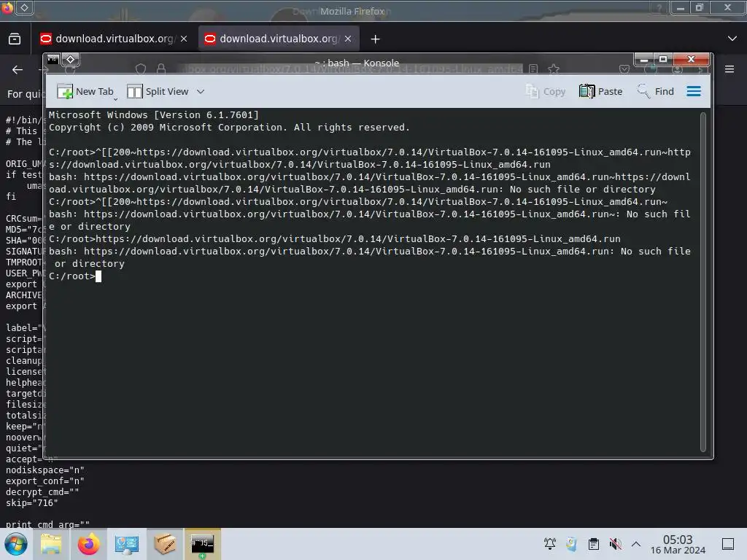Open notifications bell in system tray
Image resolution: width=747 pixels, height=560 pixels.
(550, 543)
